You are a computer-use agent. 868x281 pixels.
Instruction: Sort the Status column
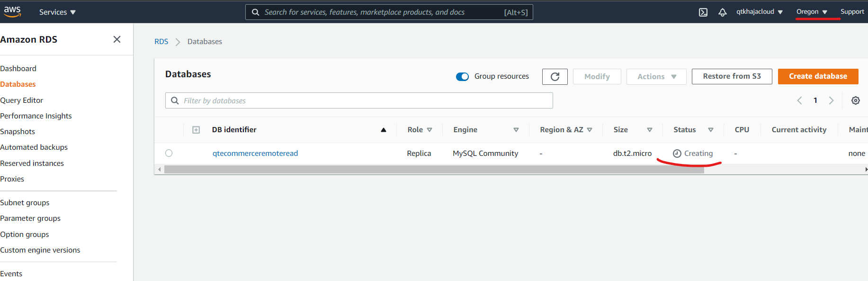pos(711,130)
